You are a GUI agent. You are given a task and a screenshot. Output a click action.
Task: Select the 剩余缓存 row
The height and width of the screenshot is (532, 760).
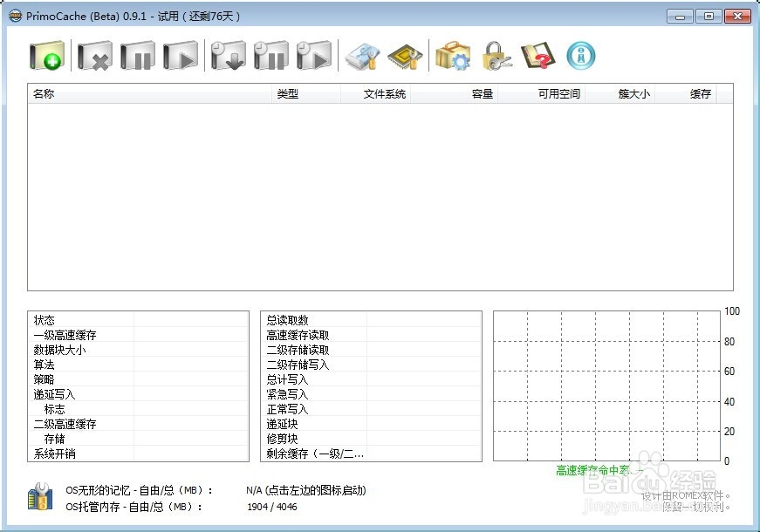point(372,454)
